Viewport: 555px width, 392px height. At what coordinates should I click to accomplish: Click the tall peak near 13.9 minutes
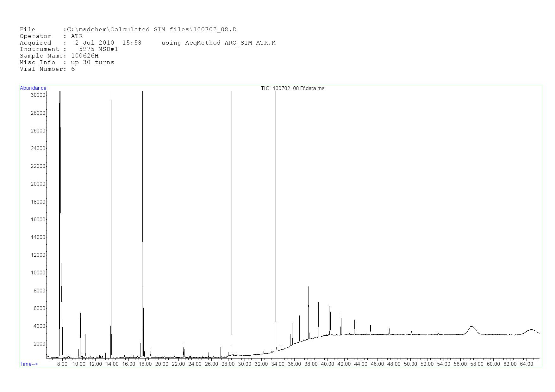111,190
